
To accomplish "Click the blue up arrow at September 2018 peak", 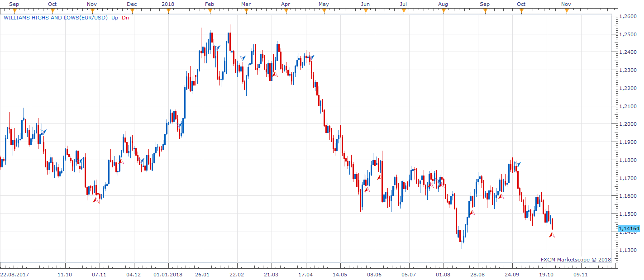I will (518, 164).
